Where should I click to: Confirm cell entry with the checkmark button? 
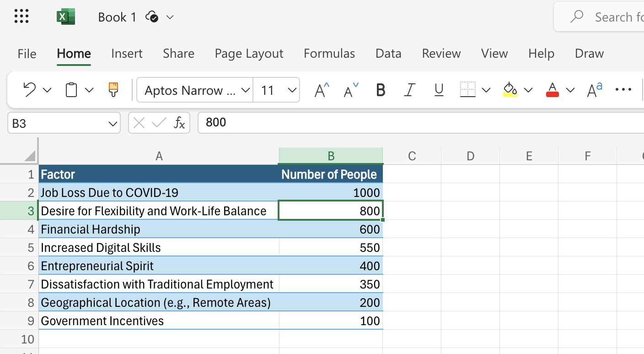[x=159, y=122]
